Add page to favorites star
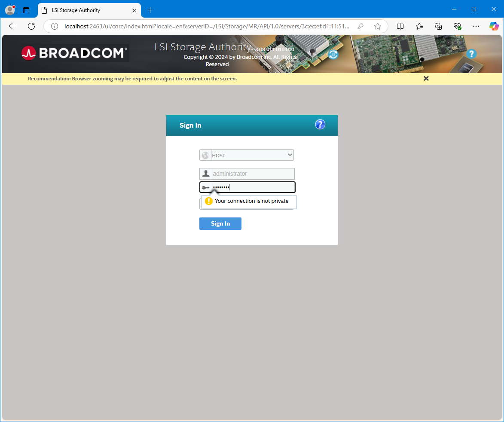 pos(378,26)
